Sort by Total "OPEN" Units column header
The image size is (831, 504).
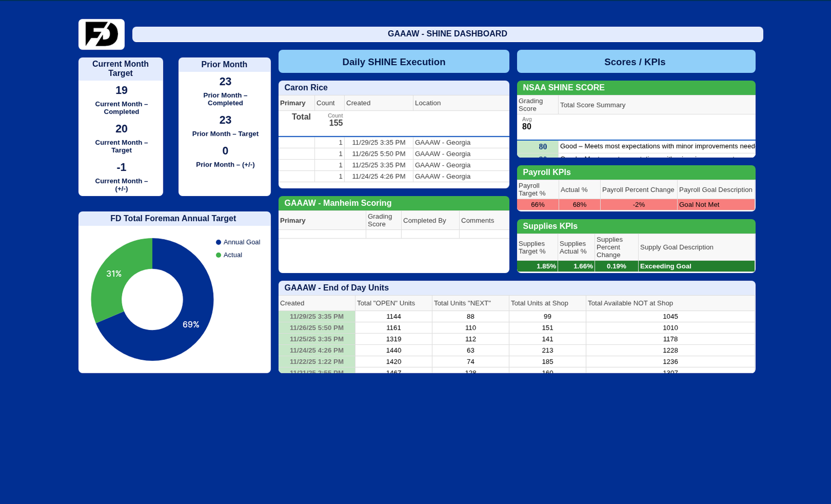[x=386, y=303]
